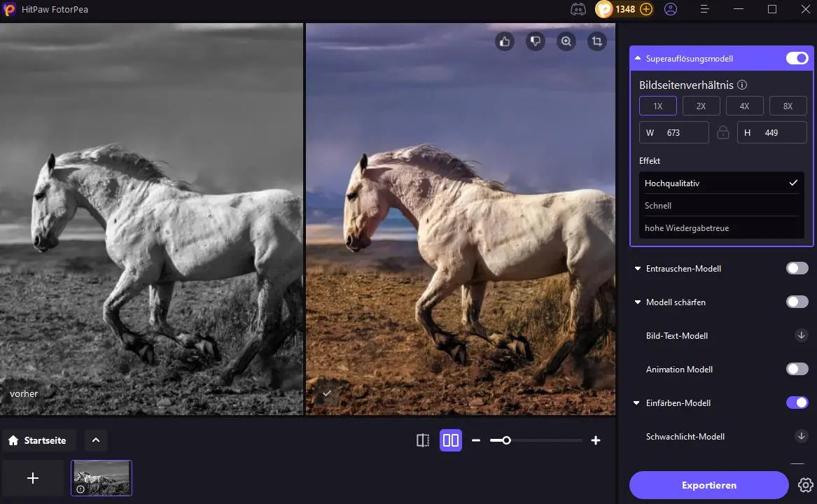Enable the Entrauschen-Modell toggle

[797, 268]
